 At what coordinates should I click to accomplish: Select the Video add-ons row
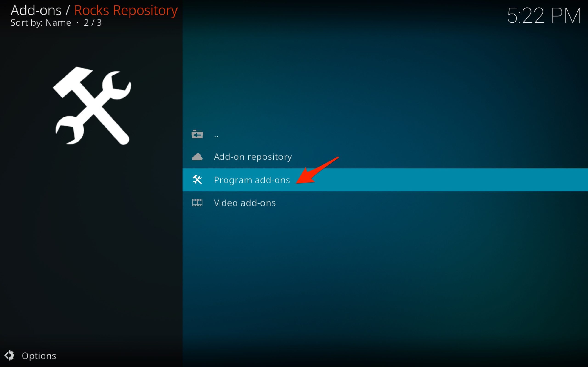[245, 203]
